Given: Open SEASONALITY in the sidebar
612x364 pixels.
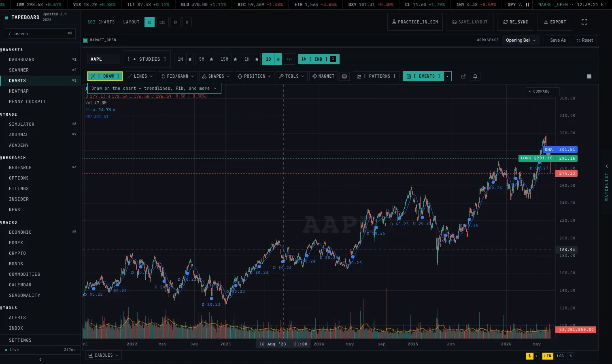Looking at the screenshot, I should click(x=40, y=295).
